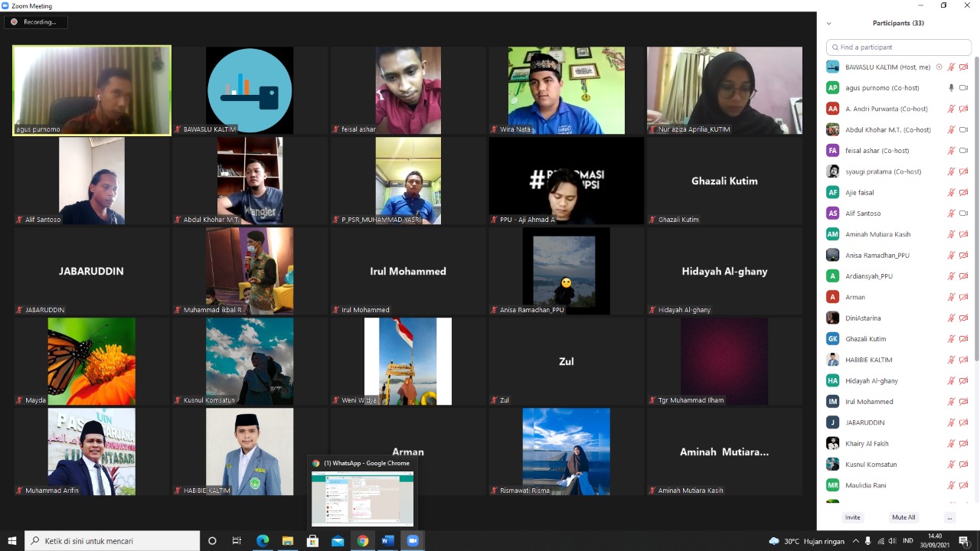Collapse the Participants panel using the chevron

pos(828,24)
